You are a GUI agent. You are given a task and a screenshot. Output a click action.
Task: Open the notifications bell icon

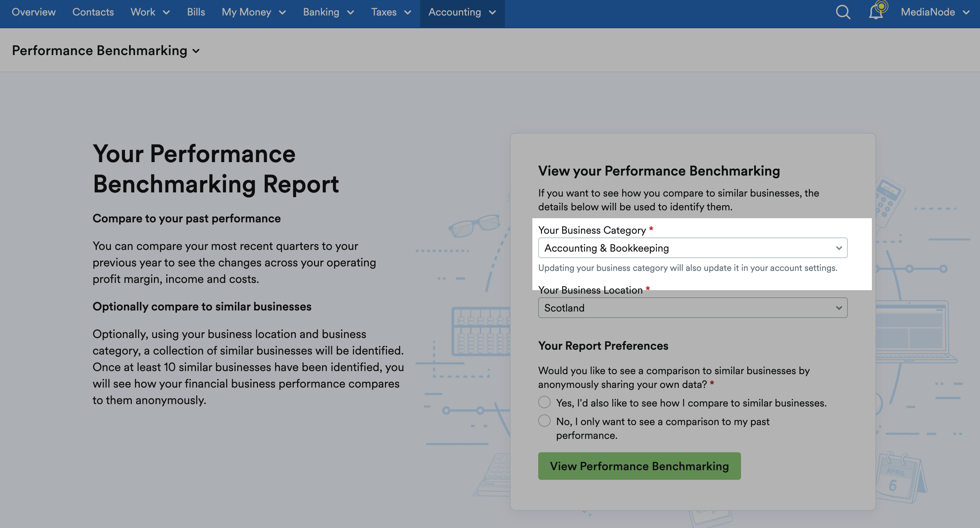tap(876, 12)
